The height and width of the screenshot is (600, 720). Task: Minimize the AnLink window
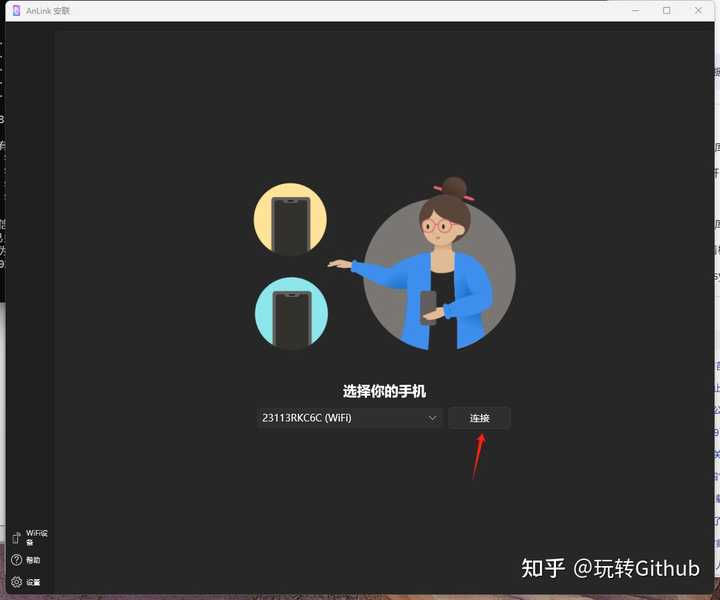(x=637, y=10)
